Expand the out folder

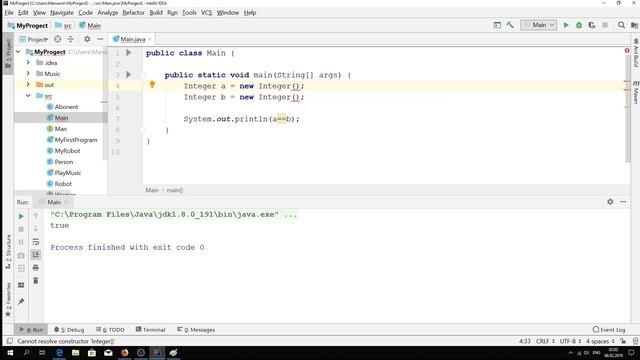(28, 84)
